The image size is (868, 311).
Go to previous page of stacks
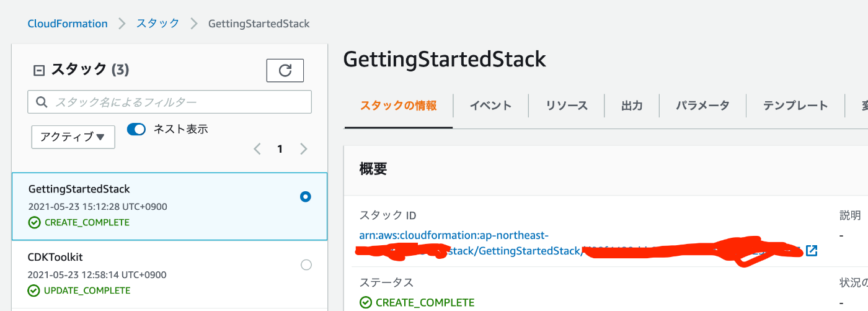(x=258, y=149)
